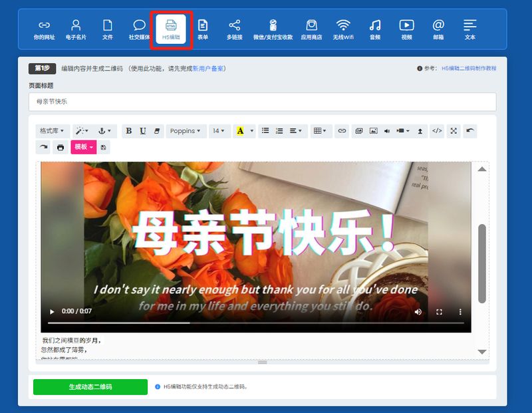
Task: Click the save floppy disk icon
Action: point(104,147)
